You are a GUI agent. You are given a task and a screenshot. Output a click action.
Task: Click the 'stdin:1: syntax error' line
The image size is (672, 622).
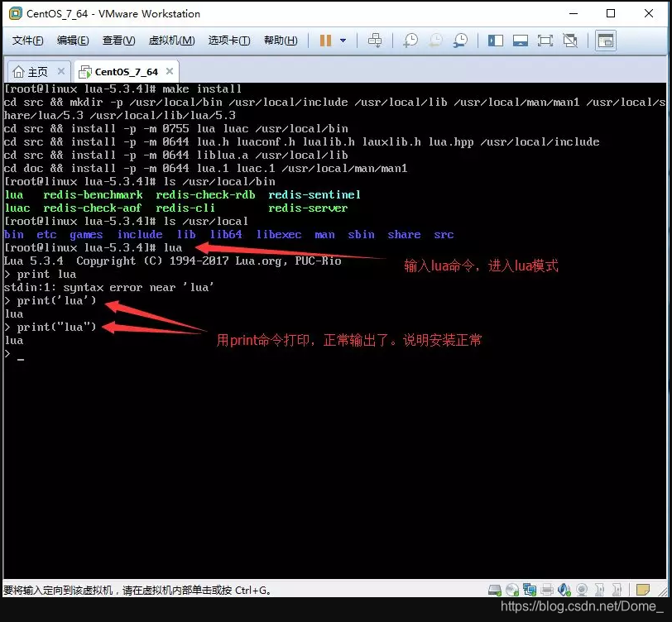pyautogui.click(x=108, y=288)
